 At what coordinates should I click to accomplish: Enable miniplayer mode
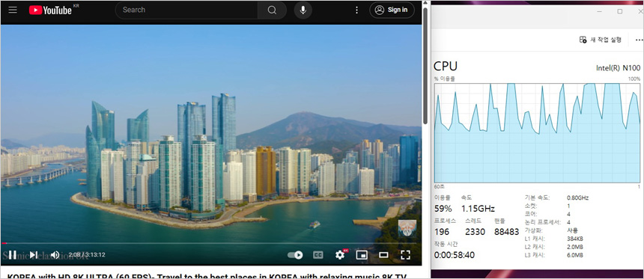click(x=362, y=255)
